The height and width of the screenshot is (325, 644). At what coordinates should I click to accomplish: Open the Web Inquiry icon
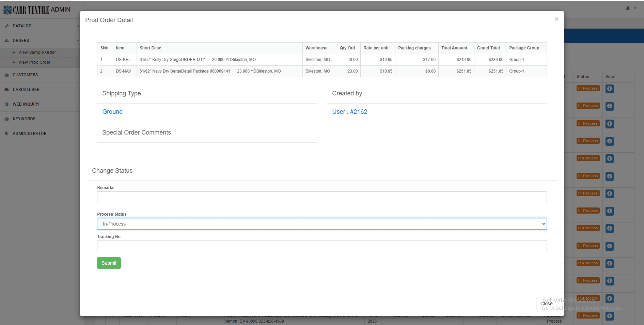(7, 104)
